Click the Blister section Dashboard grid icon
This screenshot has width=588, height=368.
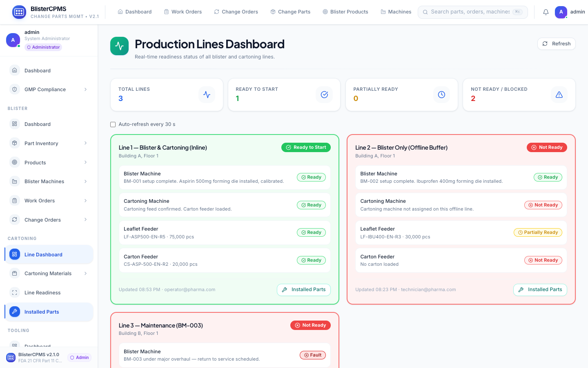[x=15, y=124]
